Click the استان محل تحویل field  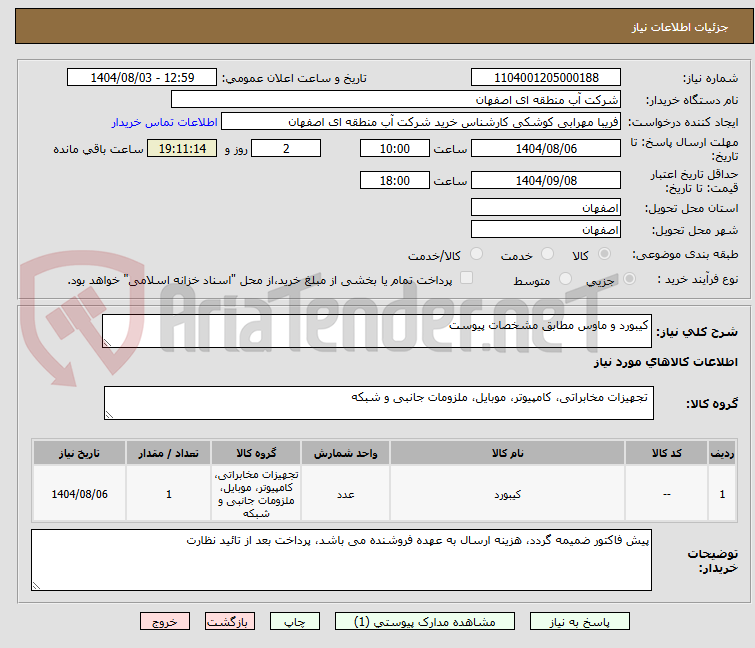point(546,207)
